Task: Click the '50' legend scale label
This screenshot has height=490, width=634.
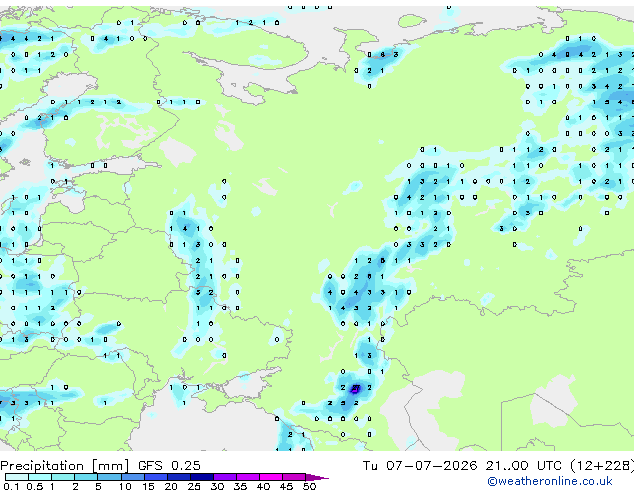Action: click(x=309, y=486)
